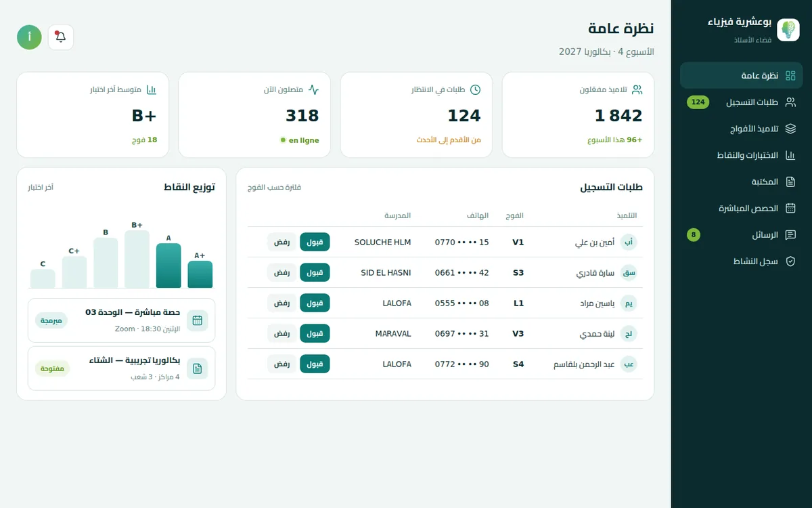812x508 pixels.
Task: Click the فلترة حسب الفوج filter link
Action: click(274, 188)
